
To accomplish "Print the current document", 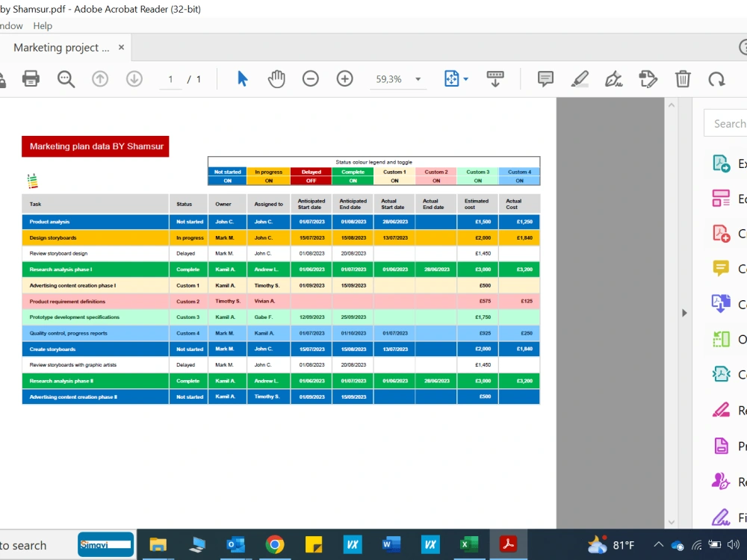I will pos(31,78).
